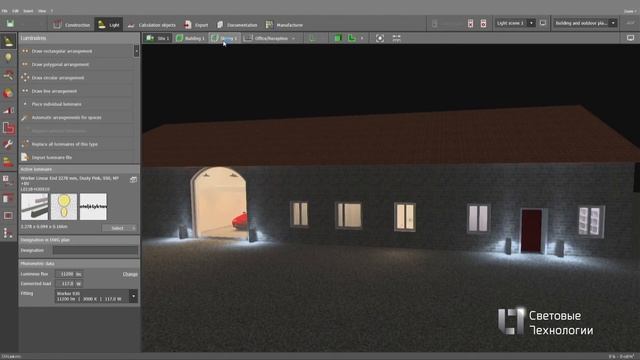Open the Manufacturer tab
640x360 pixels.
click(x=284, y=25)
